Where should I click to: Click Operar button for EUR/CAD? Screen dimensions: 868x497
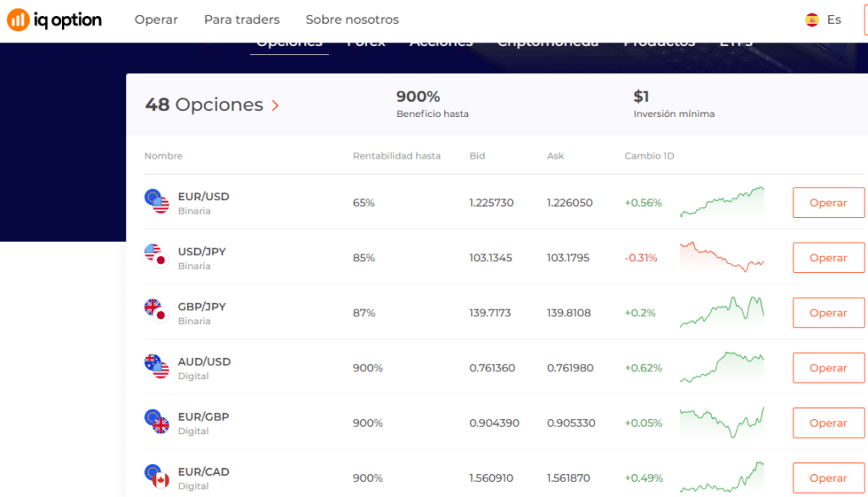[828, 477]
